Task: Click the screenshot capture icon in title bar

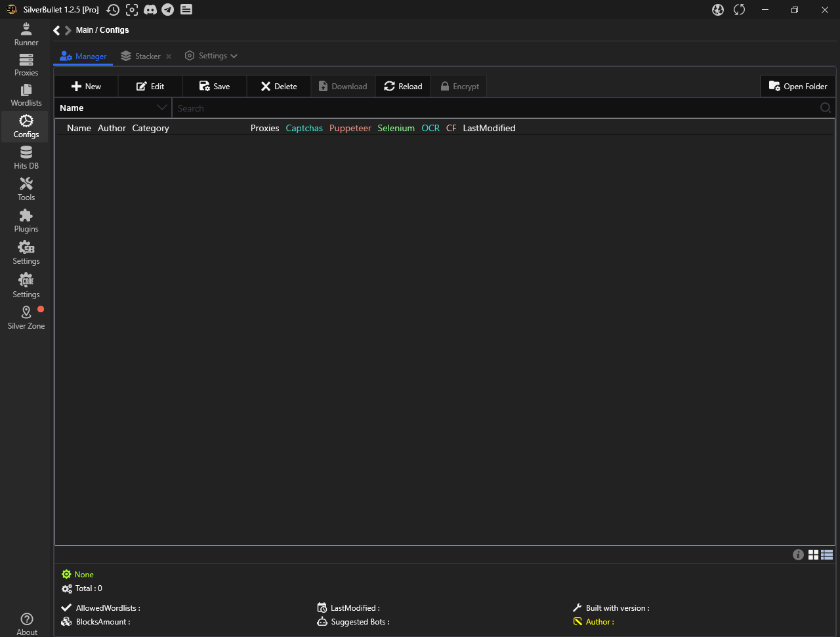Action: pyautogui.click(x=132, y=9)
